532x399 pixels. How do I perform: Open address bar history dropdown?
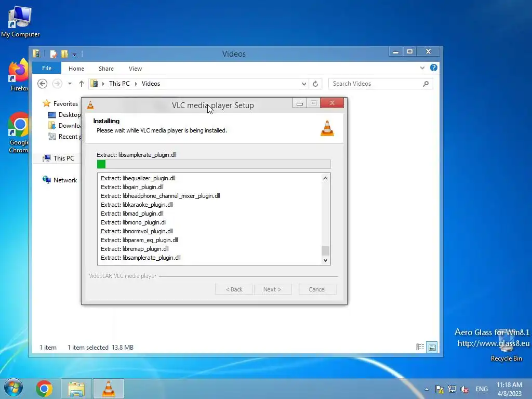[304, 84]
